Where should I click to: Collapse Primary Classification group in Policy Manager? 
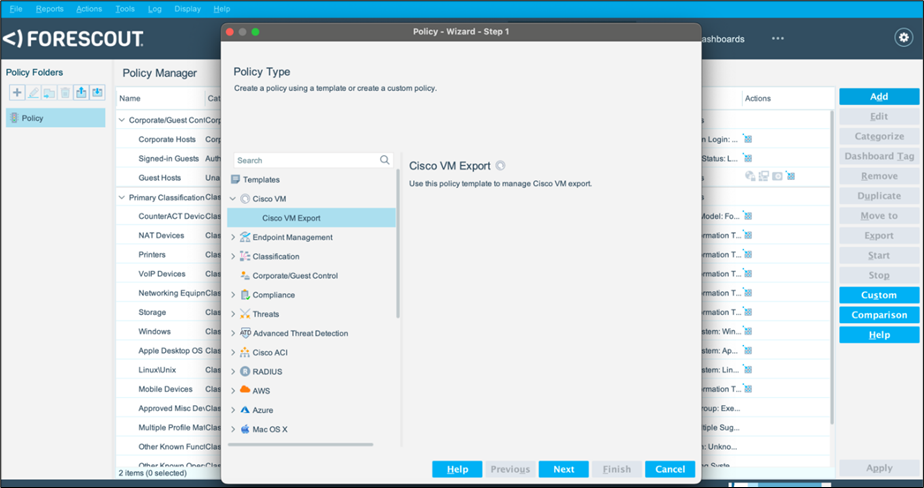(122, 197)
